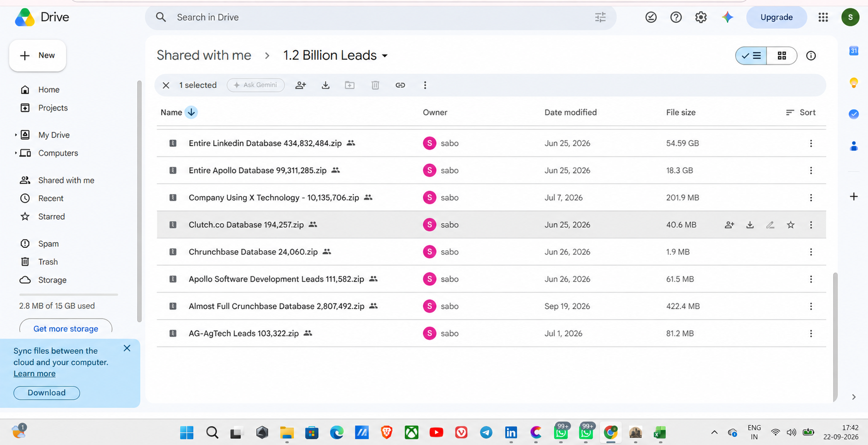Open Google Calendar side panel icon
This screenshot has height=445, width=868.
click(x=854, y=51)
